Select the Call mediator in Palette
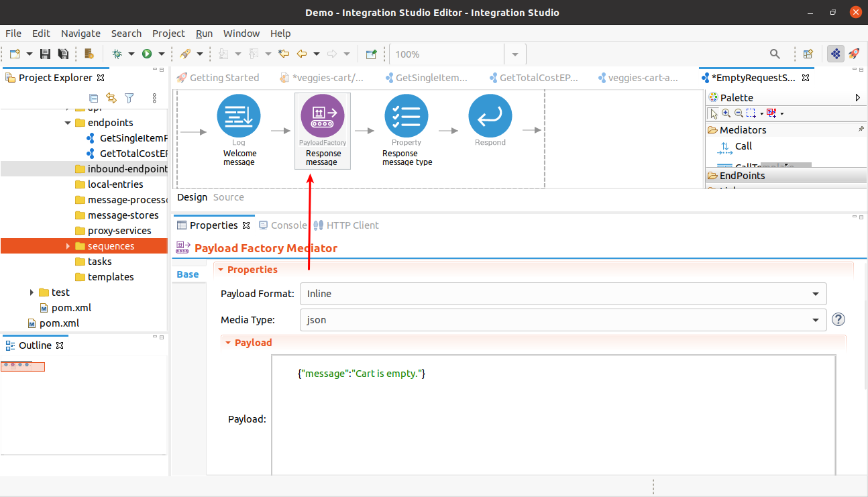 tap(735, 147)
